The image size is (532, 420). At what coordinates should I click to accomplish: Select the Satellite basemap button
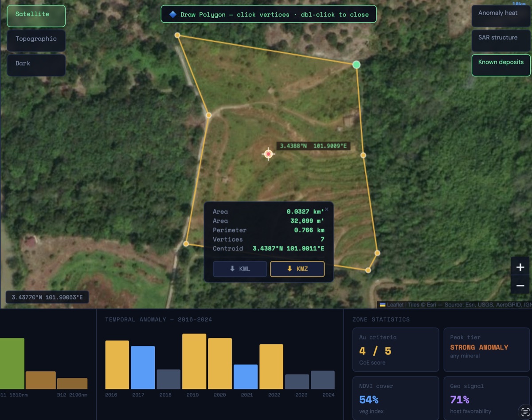click(x=36, y=16)
